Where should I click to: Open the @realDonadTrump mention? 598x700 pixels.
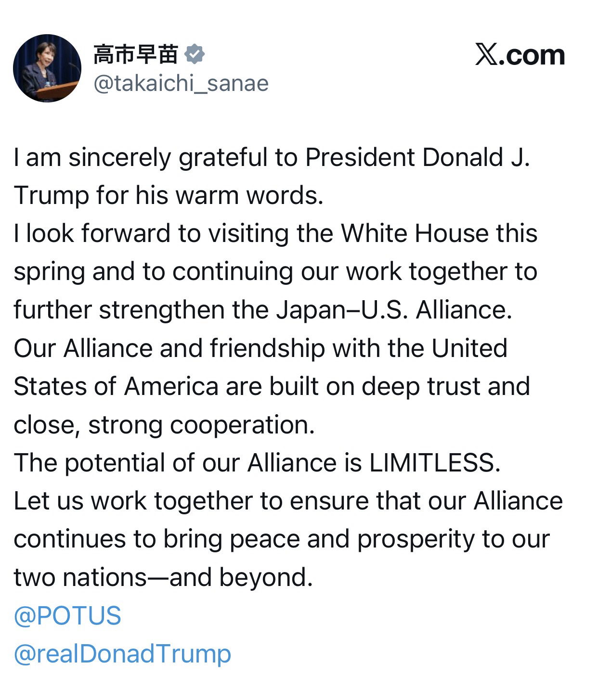122,654
